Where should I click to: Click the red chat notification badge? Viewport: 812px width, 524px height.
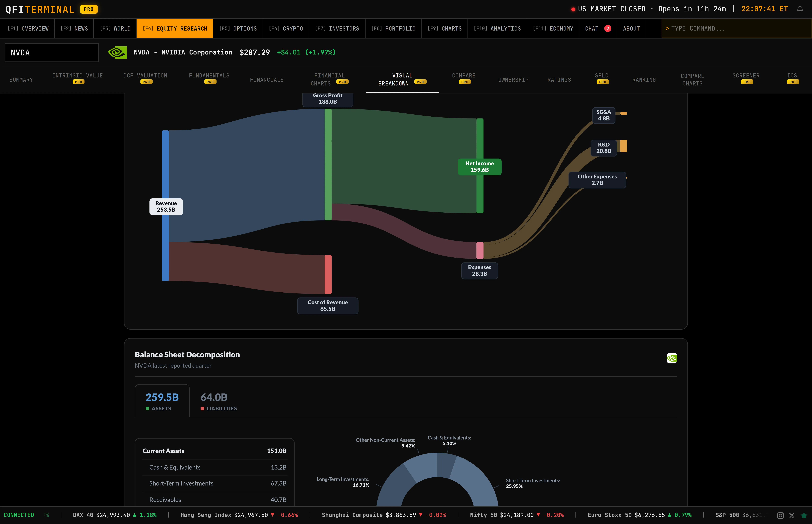[607, 29]
